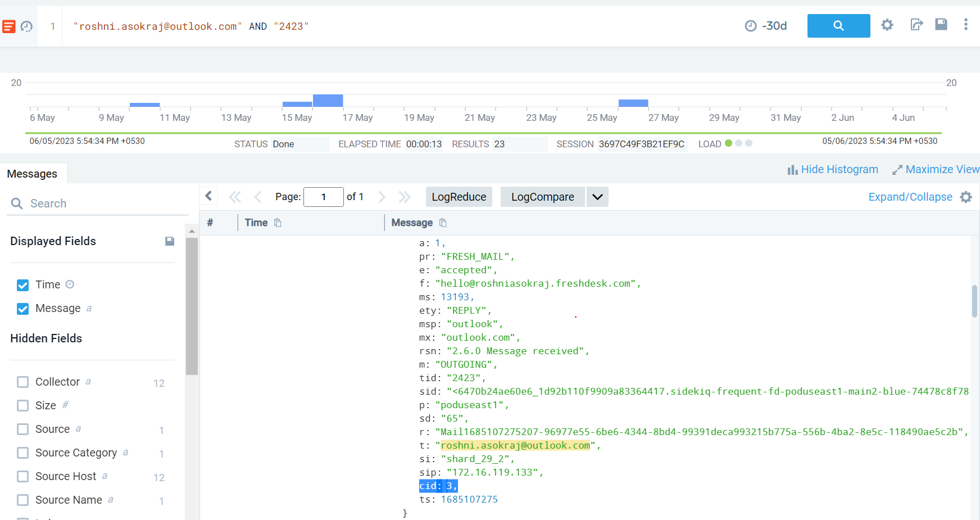Viewport: 980px width, 520px height.
Task: Click the RESULTS count 23
Action: point(500,144)
